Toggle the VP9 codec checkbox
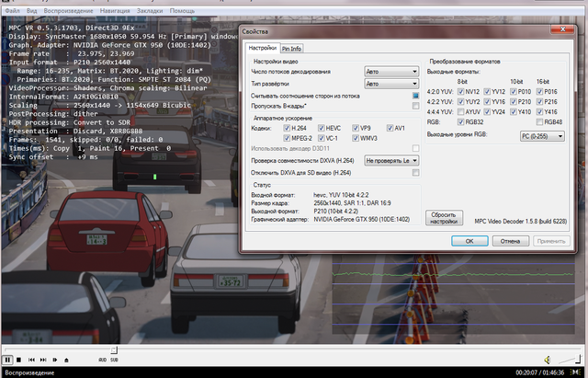The image size is (588, 378). click(x=356, y=128)
